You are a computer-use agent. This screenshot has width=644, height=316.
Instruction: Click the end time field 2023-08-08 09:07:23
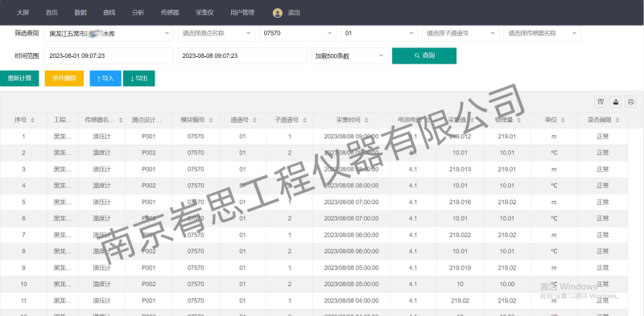pos(242,55)
